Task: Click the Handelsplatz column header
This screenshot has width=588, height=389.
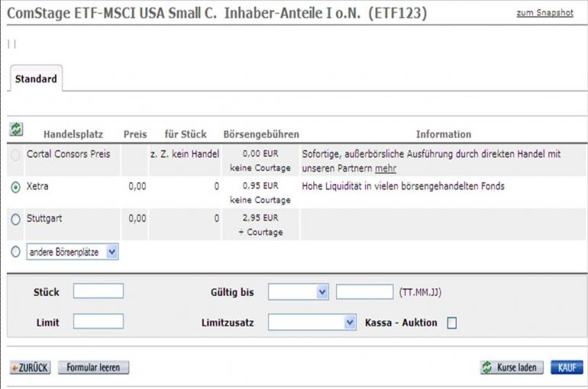Action: pyautogui.click(x=73, y=134)
